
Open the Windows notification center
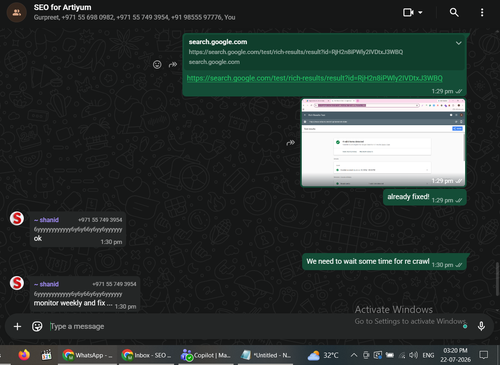(483, 355)
